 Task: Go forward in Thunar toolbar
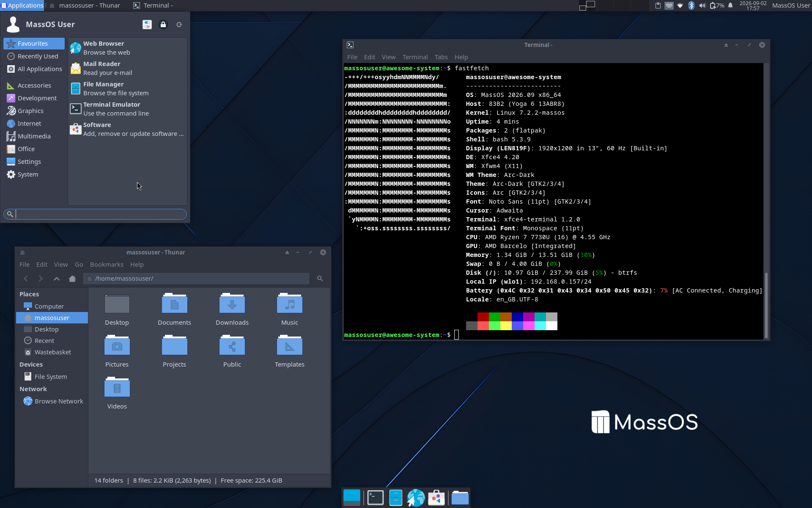41,279
